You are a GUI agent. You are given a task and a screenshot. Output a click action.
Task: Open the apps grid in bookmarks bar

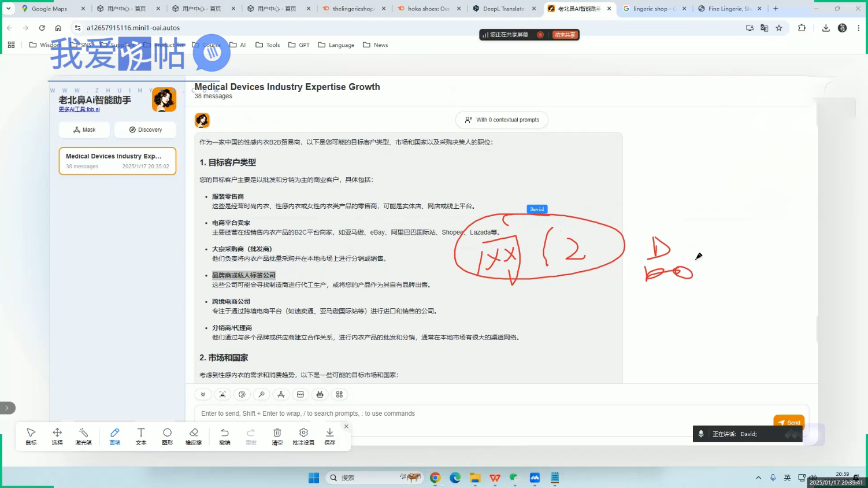11,45
